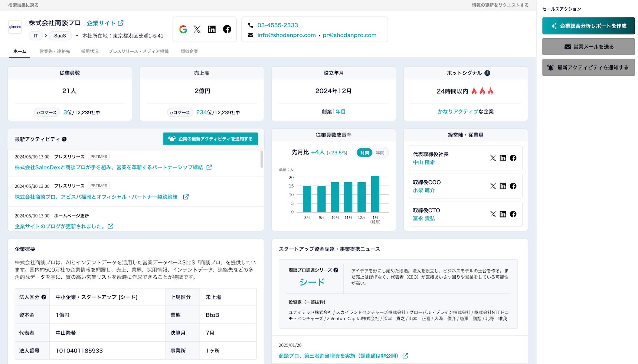Click 企業の最新アクティビティを通知する button
This screenshot has height=364, width=638.
click(x=210, y=139)
